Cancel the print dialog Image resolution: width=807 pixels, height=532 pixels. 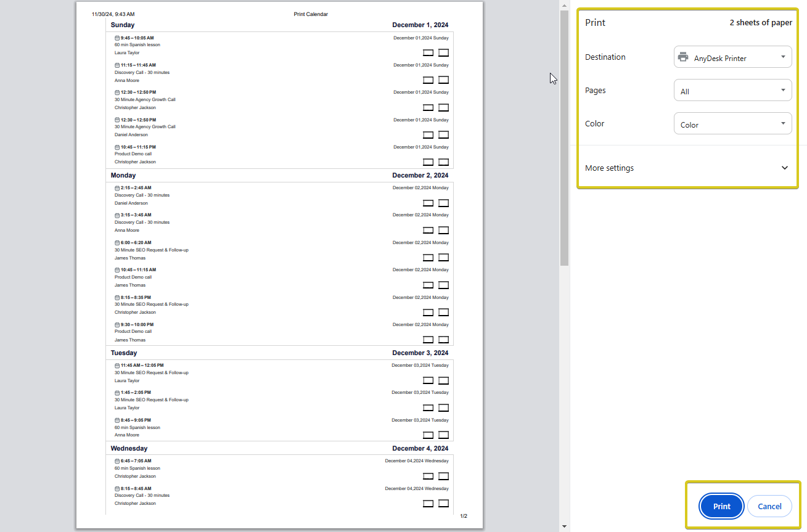pyautogui.click(x=769, y=506)
